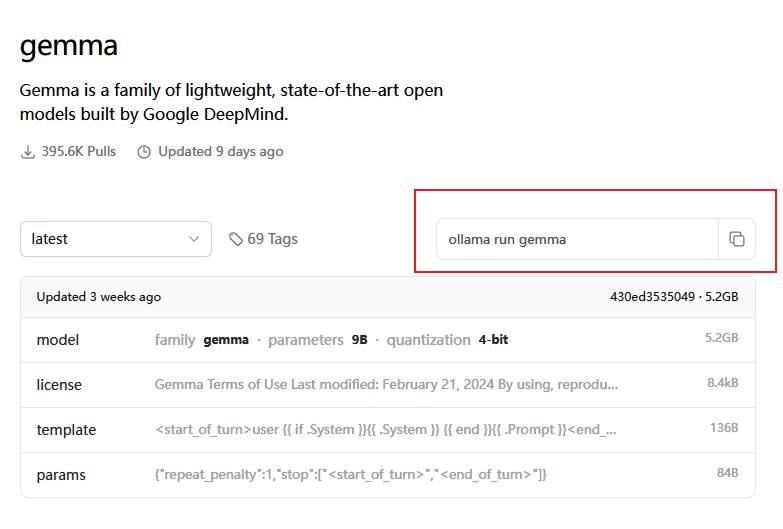The width and height of the screenshot is (783, 529).
Task: Click the Updated 9 days ago text
Action: click(x=221, y=151)
